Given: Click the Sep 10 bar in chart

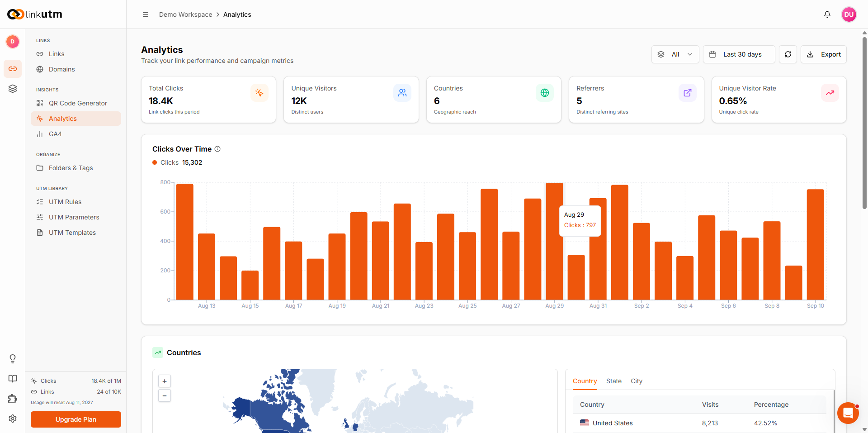Looking at the screenshot, I should coord(815,244).
